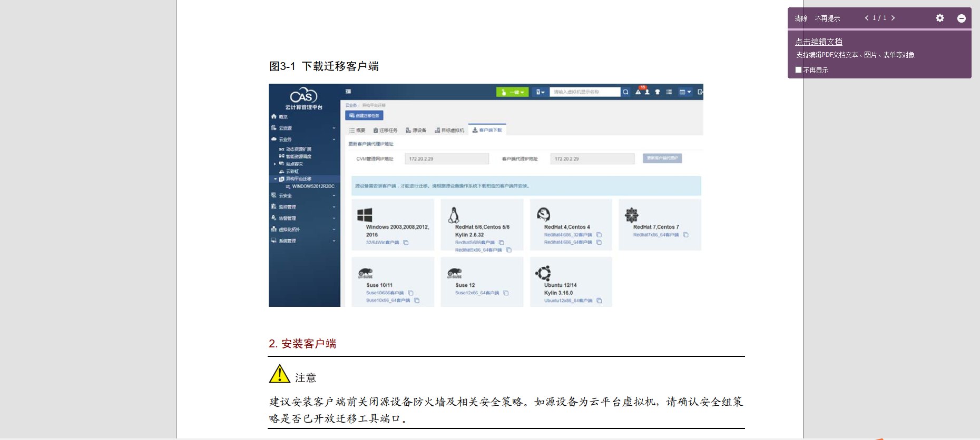Click the task list icon in CAS header
Image resolution: width=980 pixels, height=440 pixels.
(x=669, y=92)
